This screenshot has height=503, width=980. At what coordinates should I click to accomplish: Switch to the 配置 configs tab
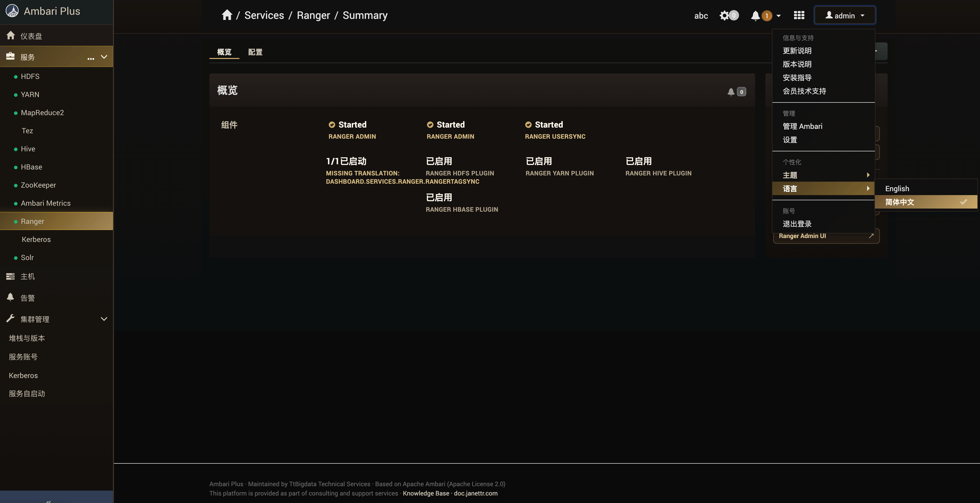pyautogui.click(x=255, y=52)
